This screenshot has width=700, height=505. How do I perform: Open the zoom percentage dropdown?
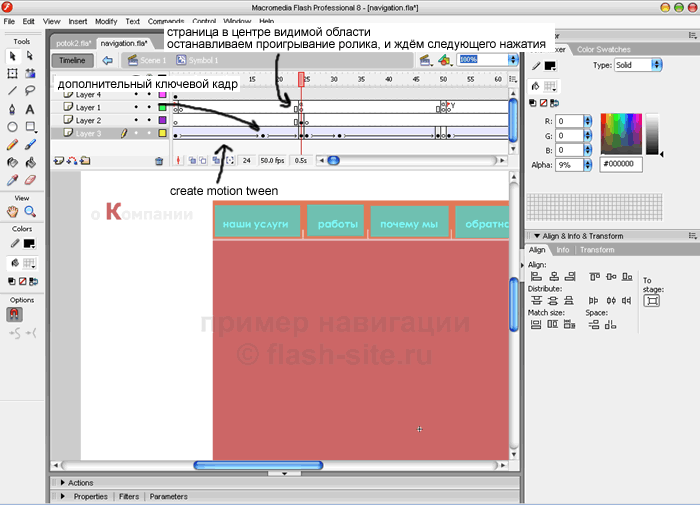513,59
